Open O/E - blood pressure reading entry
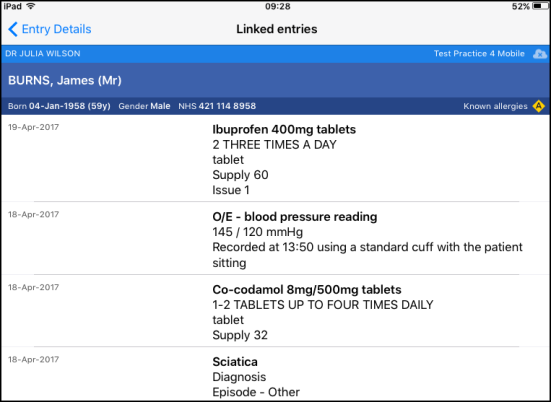The height and width of the screenshot is (402, 551). (x=276, y=238)
